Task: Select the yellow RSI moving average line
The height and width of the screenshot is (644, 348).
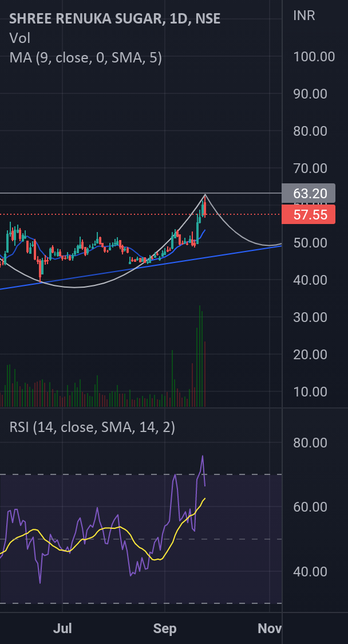Action: tap(102, 528)
